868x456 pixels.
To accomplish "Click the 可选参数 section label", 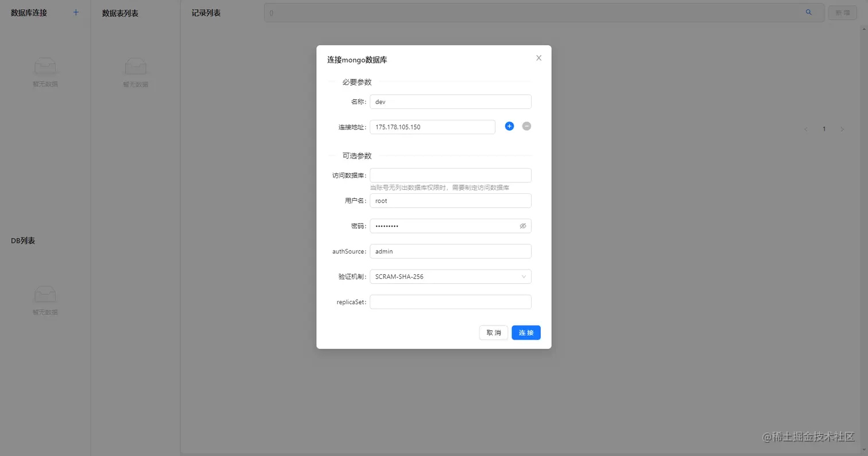I will (x=357, y=155).
